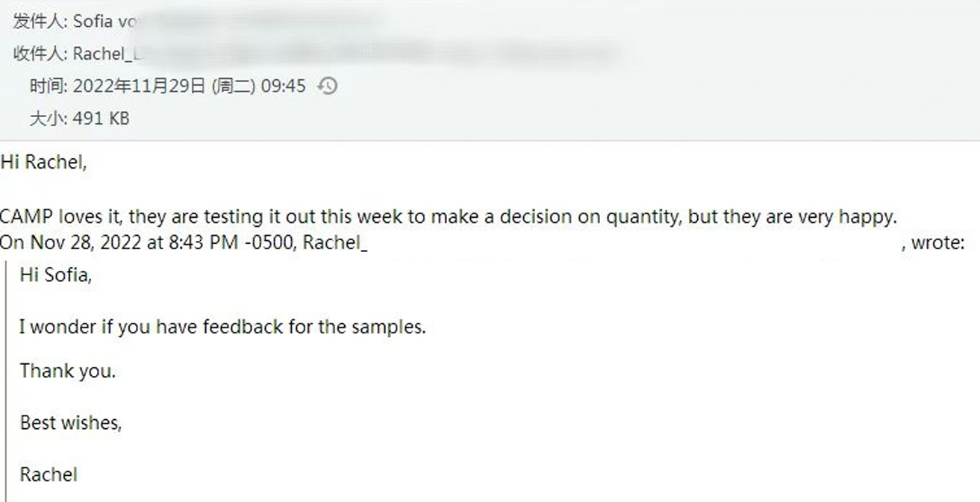Click the clock history icon beside the time
This screenshot has width=980, height=502.
[328, 86]
